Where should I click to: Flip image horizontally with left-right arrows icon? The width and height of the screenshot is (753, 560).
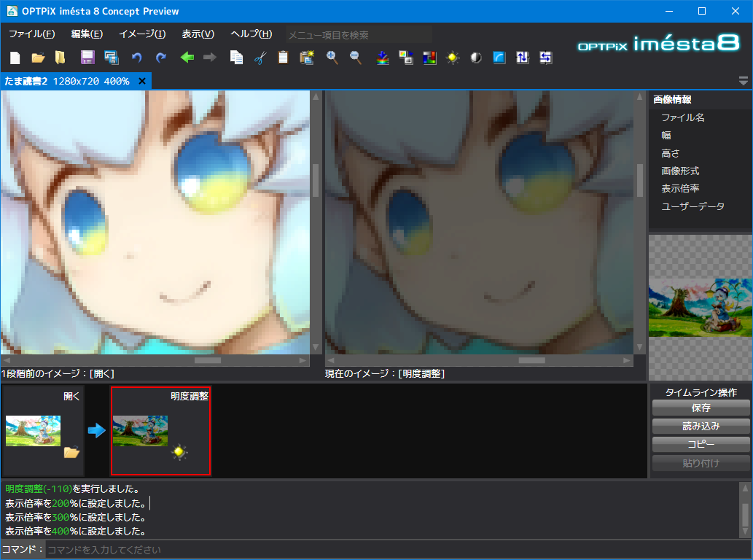coord(545,58)
